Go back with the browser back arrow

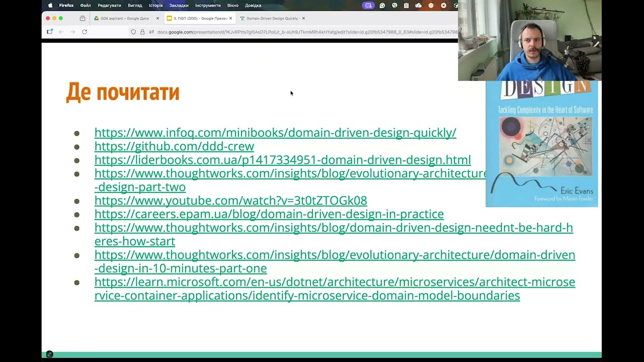[x=61, y=32]
